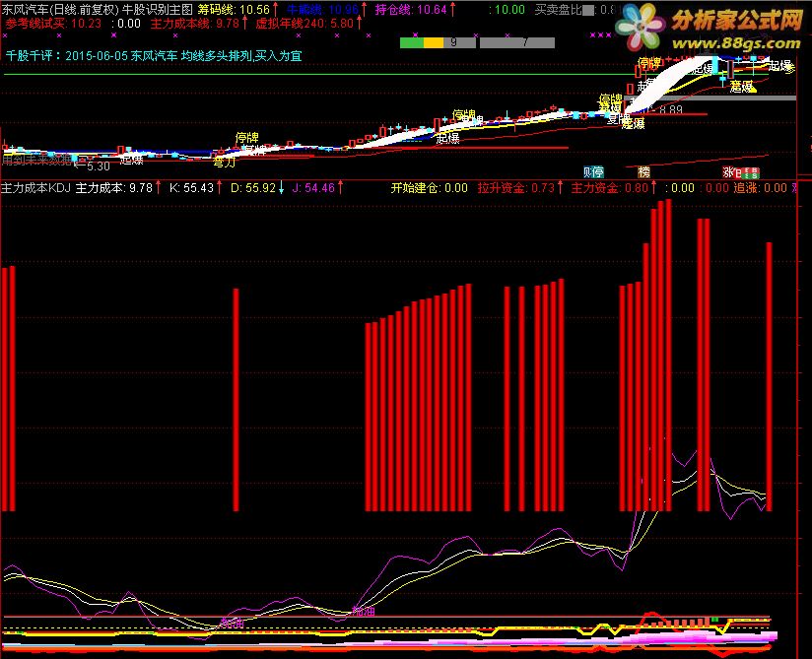Click the 主力成本KDJ sub-chart indicator name
This screenshot has height=659, width=812.
(x=35, y=188)
